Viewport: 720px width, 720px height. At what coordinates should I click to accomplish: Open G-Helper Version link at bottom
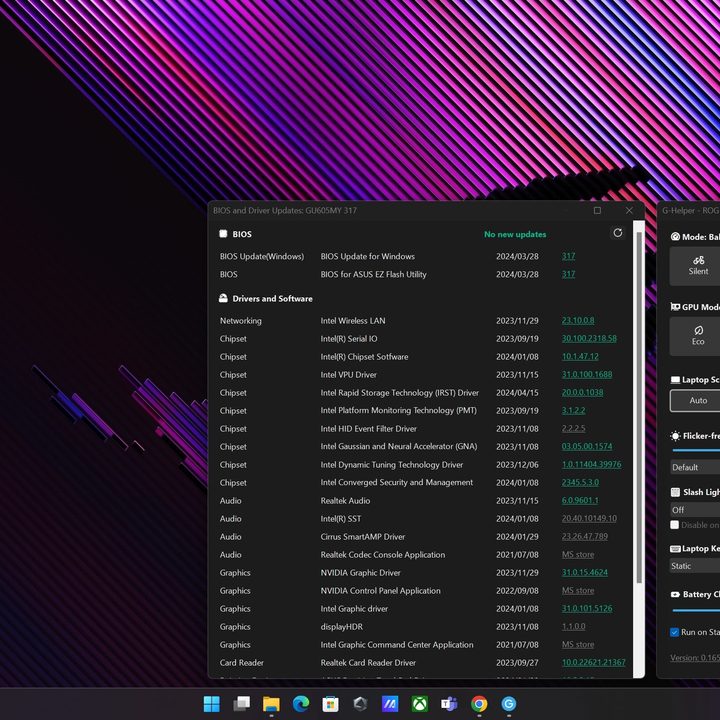pos(695,658)
